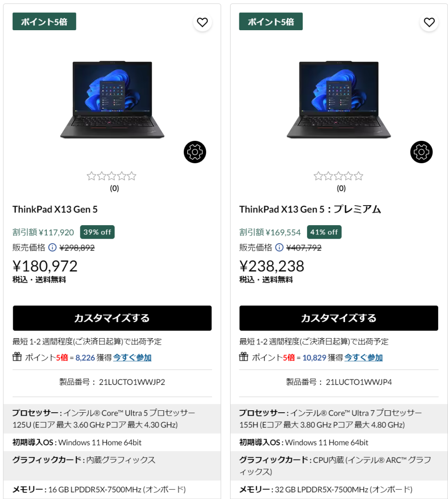Open ThinkPad X13 Gen 5 title link

[x=55, y=210]
